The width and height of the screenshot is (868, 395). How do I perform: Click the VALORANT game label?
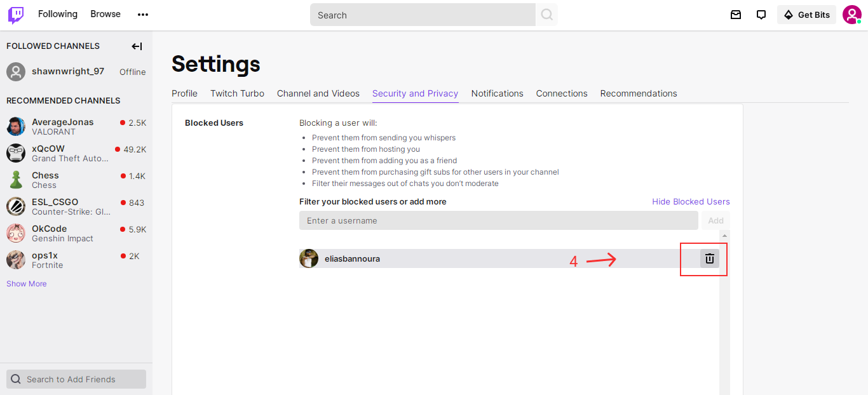tap(53, 132)
